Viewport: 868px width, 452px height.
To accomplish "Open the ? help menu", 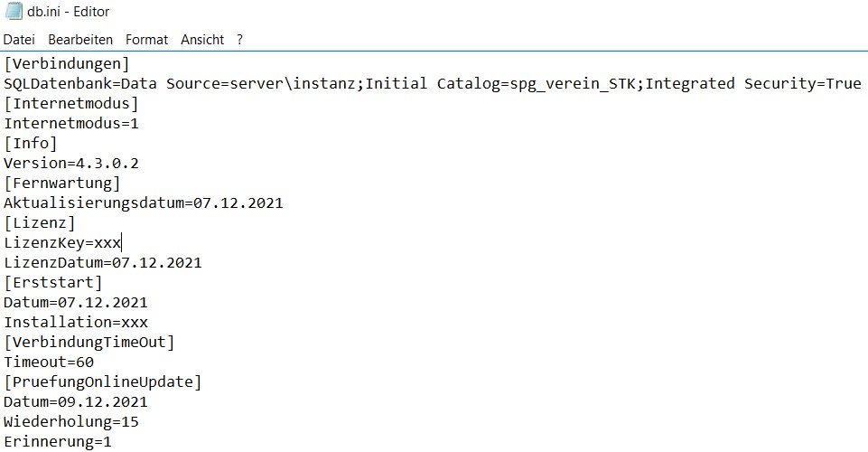I will (239, 40).
